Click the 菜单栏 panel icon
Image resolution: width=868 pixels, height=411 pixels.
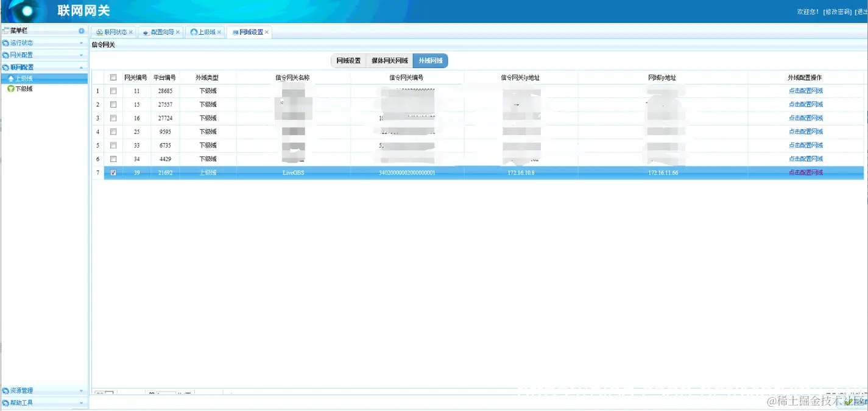5,30
